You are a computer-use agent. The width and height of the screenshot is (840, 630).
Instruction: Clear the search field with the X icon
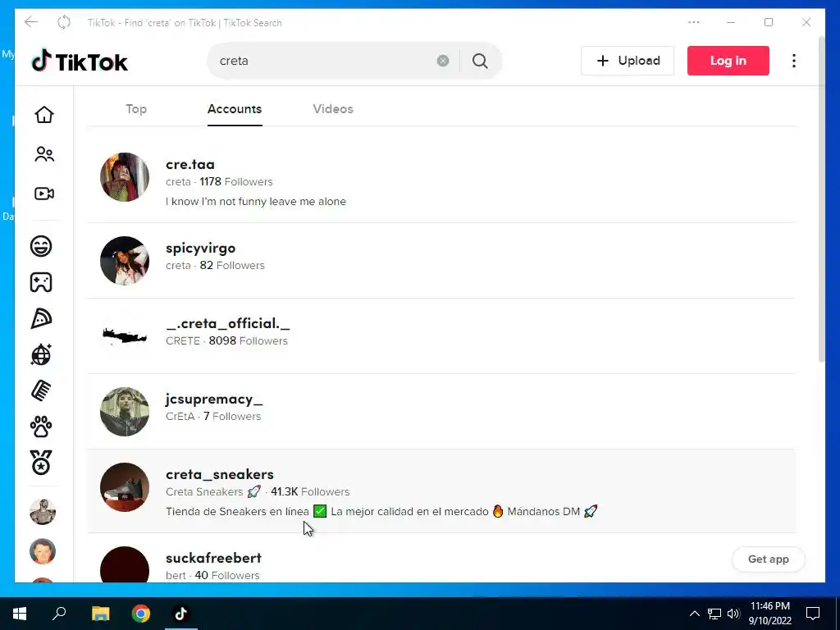(x=442, y=61)
